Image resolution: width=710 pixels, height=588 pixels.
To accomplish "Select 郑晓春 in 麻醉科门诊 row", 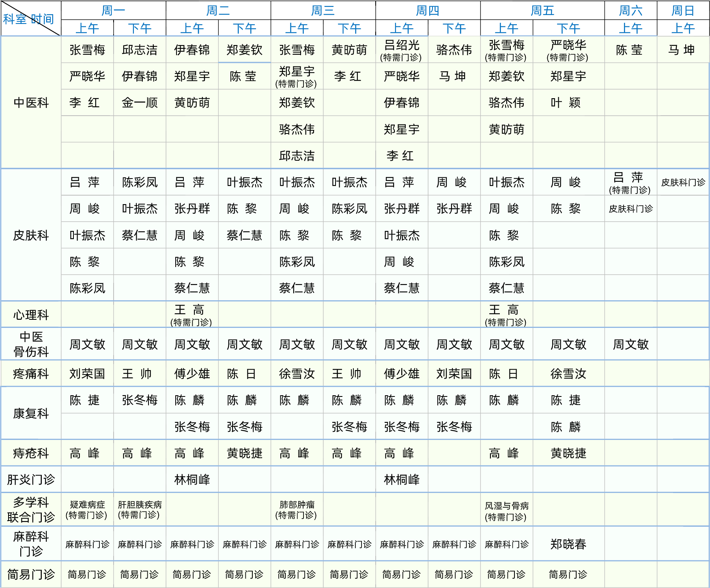I will pyautogui.click(x=568, y=544).
